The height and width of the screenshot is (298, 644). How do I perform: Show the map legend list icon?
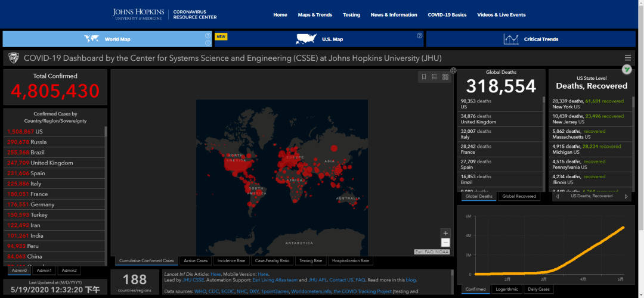(435, 77)
